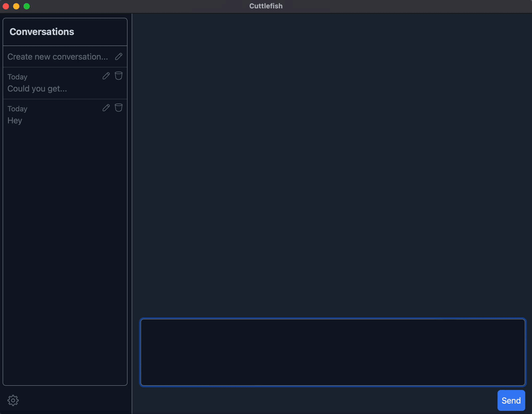Edit the 'Could you get...' conversation title
The image size is (532, 414).
[x=106, y=76]
